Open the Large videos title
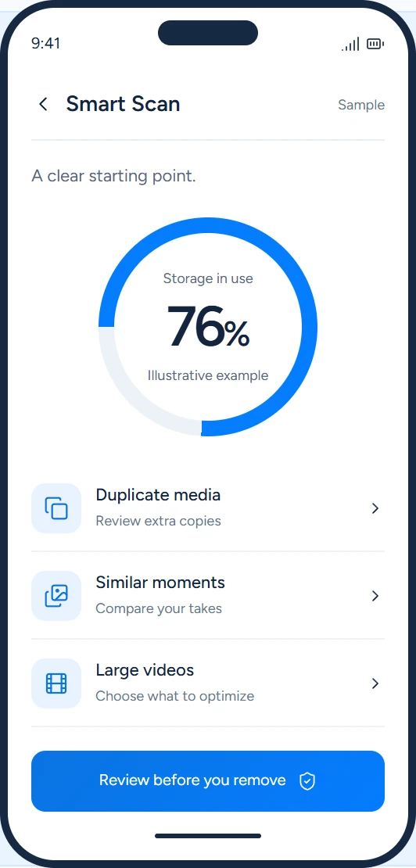Image resolution: width=416 pixels, height=868 pixels. pos(145,670)
